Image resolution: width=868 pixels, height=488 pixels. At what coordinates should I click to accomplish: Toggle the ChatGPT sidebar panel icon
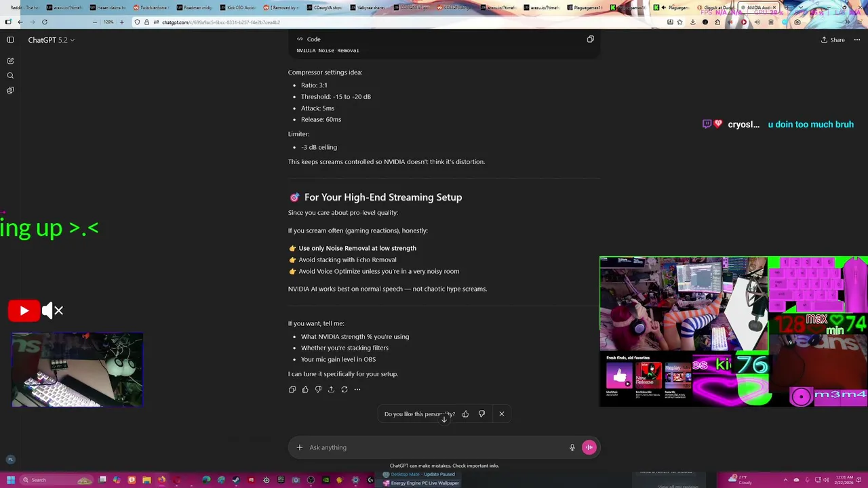10,40
